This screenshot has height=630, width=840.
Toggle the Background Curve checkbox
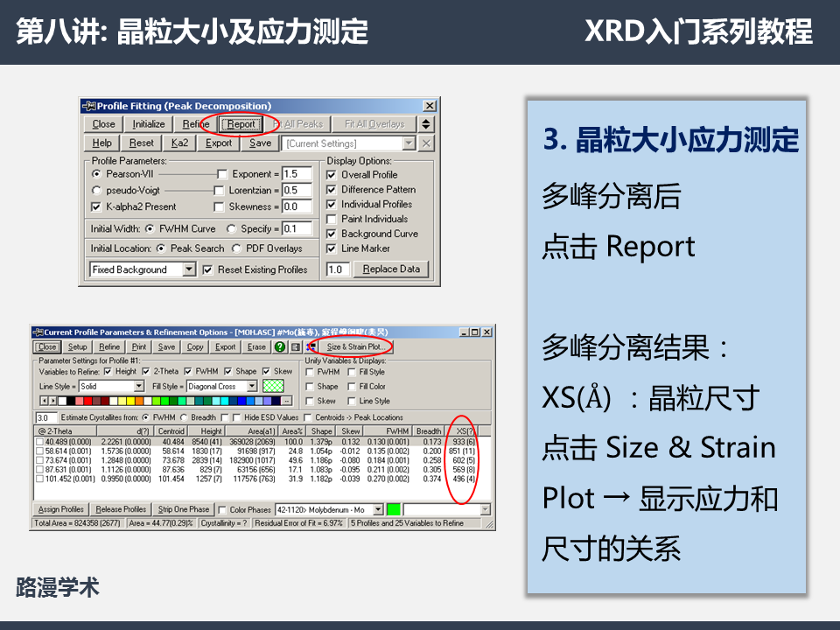(331, 234)
